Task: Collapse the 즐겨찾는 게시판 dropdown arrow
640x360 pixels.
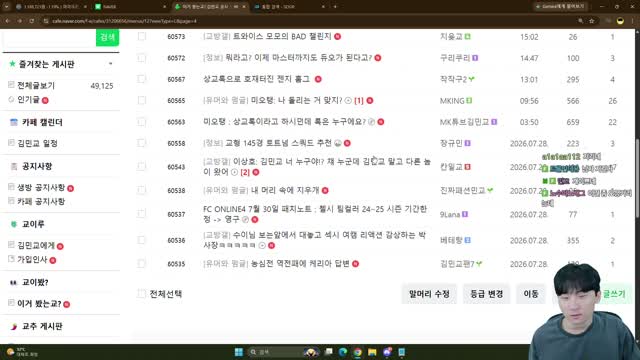Action: 111,64
